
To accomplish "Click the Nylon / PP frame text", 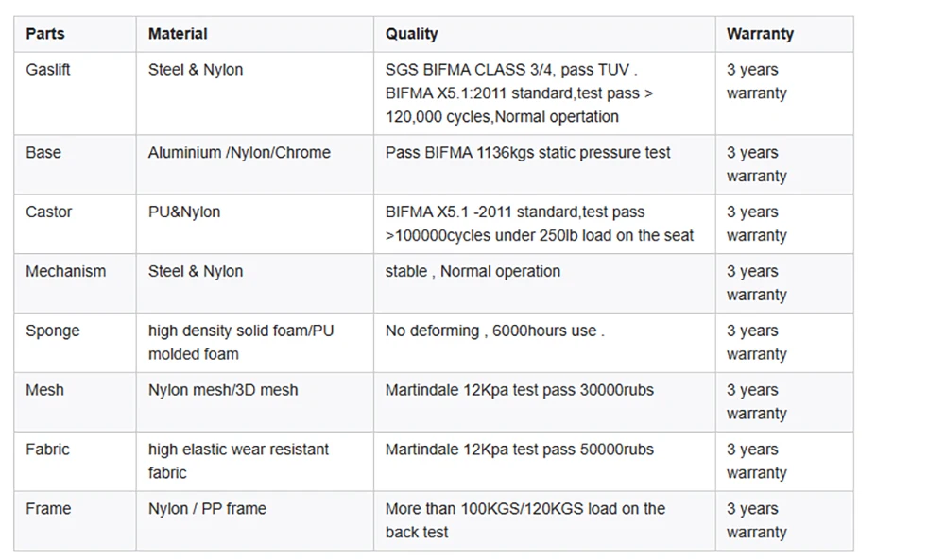I will point(207,509).
